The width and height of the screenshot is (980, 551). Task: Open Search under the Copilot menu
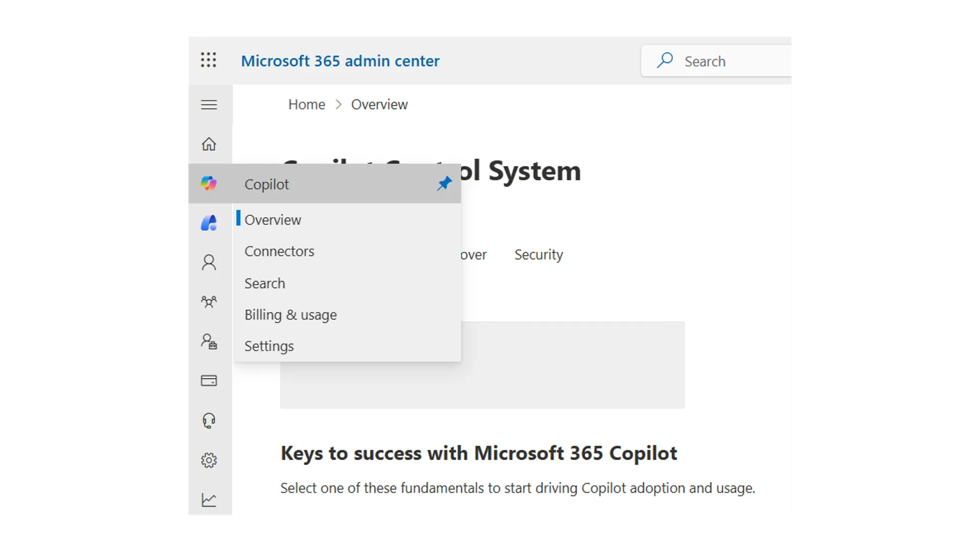264,284
